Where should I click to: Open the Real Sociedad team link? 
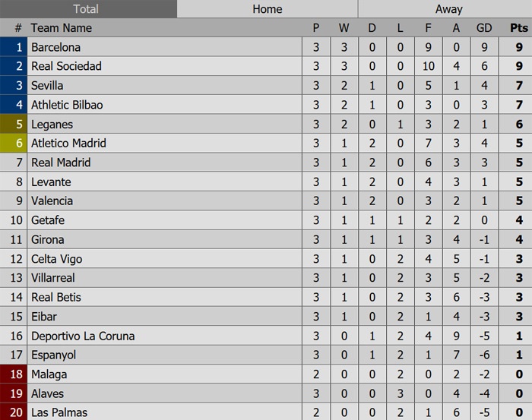pyautogui.click(x=66, y=66)
